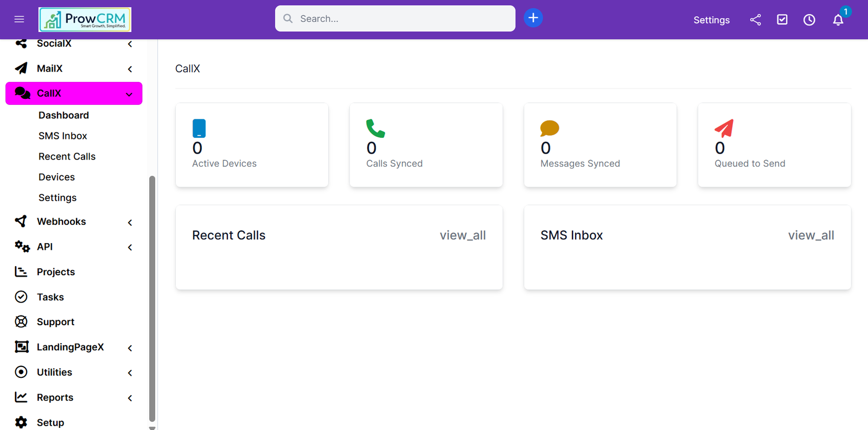
Task: Expand the LandingPageX submenu chevron
Action: tap(130, 348)
